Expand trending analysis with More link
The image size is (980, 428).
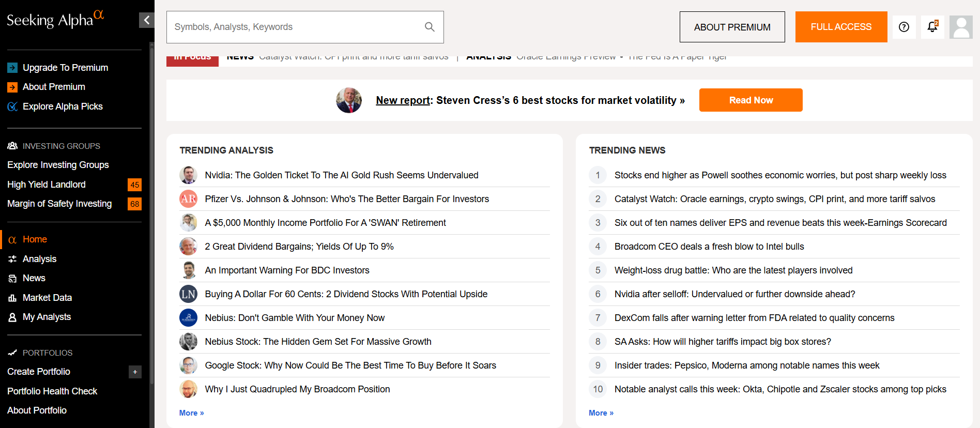click(x=191, y=413)
